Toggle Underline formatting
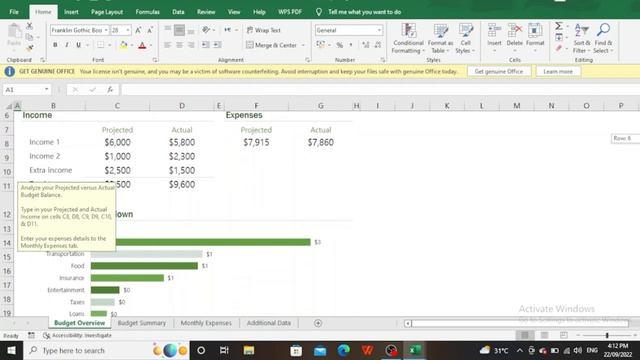640x360 pixels. pyautogui.click(x=78, y=45)
